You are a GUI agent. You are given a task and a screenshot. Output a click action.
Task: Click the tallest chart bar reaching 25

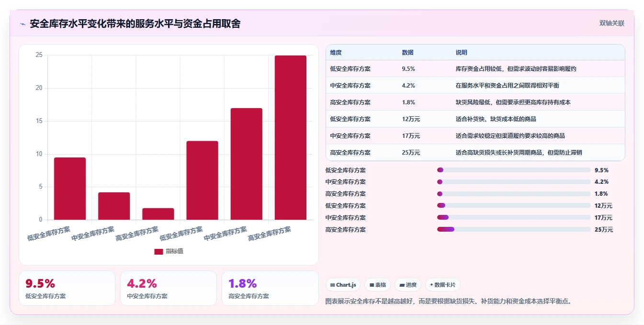[x=291, y=137]
